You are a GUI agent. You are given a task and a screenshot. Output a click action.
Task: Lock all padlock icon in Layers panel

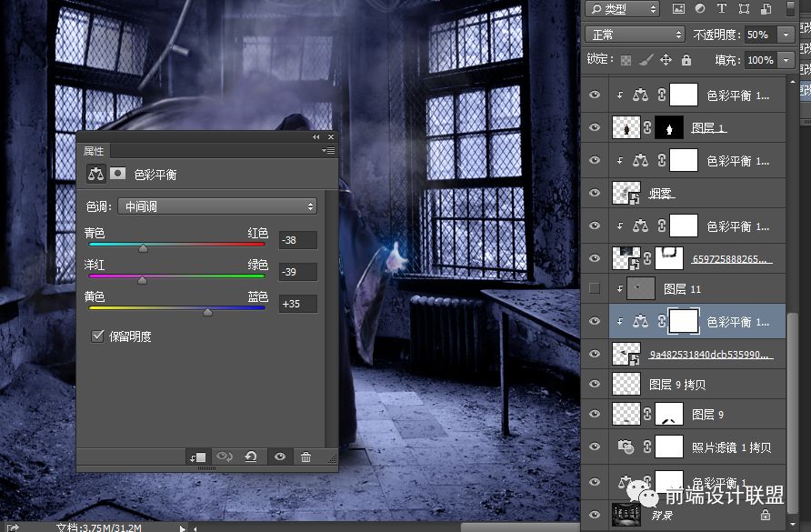pyautogui.click(x=686, y=60)
